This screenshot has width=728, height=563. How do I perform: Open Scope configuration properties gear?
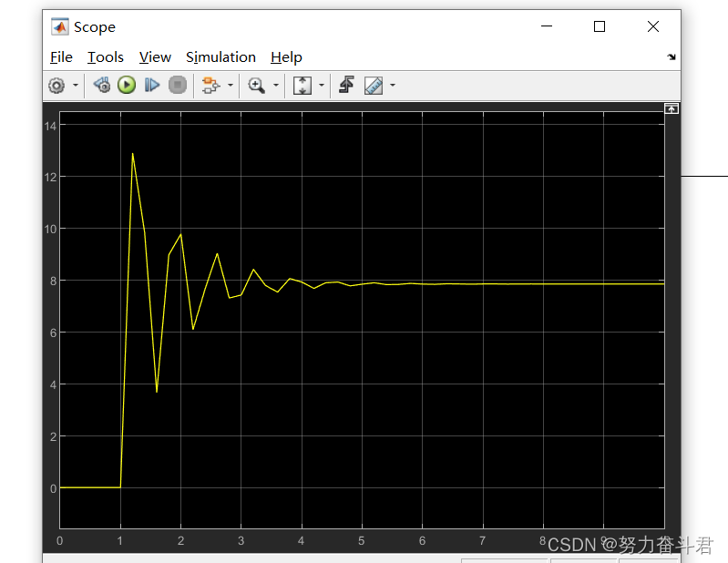[56, 86]
